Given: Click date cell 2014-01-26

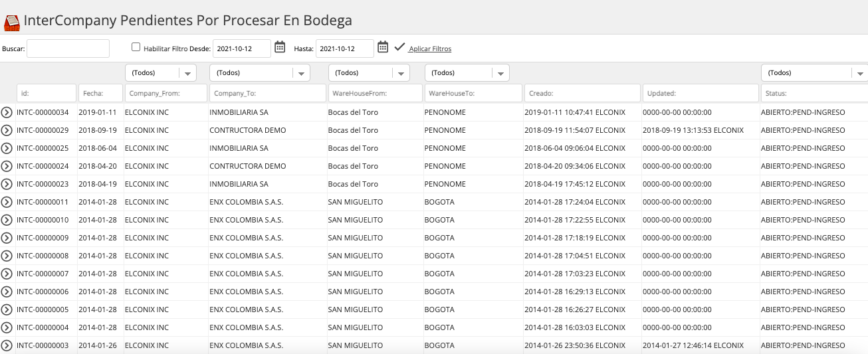Looking at the screenshot, I should 98,345.
